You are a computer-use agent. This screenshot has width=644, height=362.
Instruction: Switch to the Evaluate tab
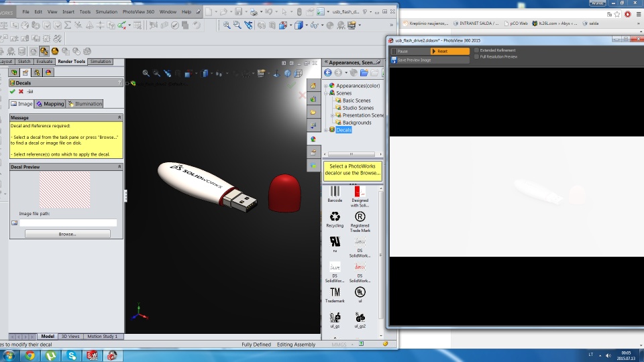point(44,62)
